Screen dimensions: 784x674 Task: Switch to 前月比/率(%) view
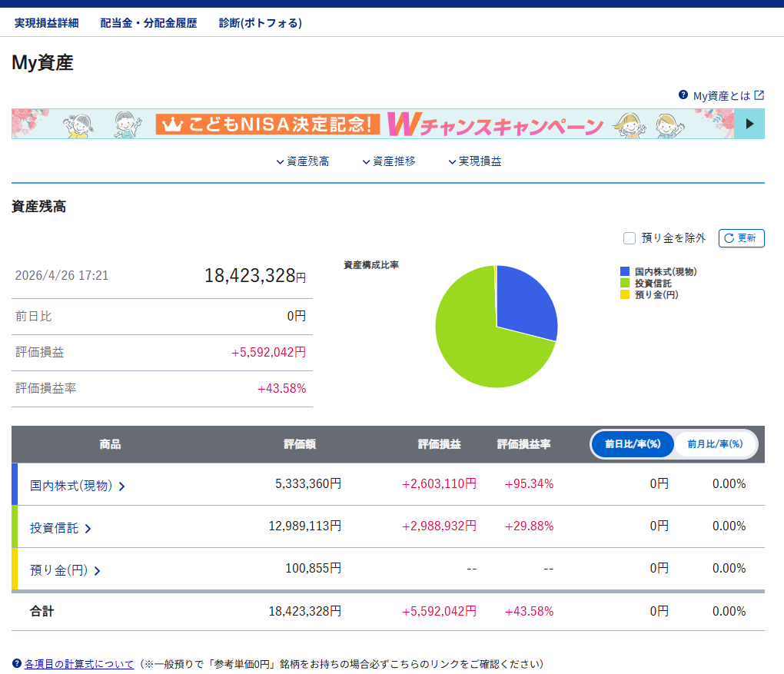pyautogui.click(x=715, y=444)
